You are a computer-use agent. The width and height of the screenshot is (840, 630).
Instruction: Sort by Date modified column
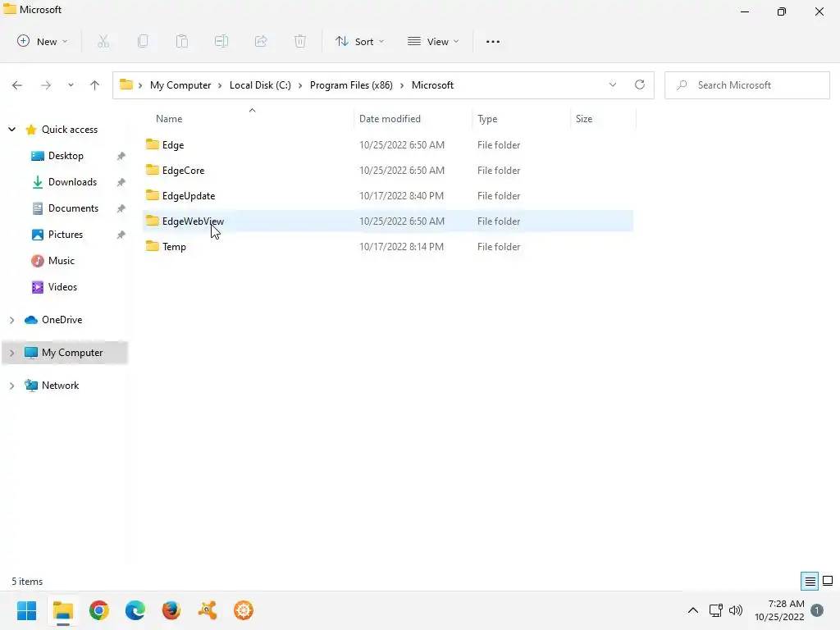pyautogui.click(x=390, y=119)
